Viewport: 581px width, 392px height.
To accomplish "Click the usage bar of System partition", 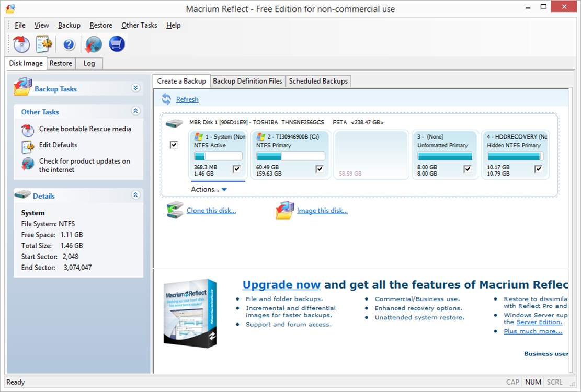I will pyautogui.click(x=218, y=156).
